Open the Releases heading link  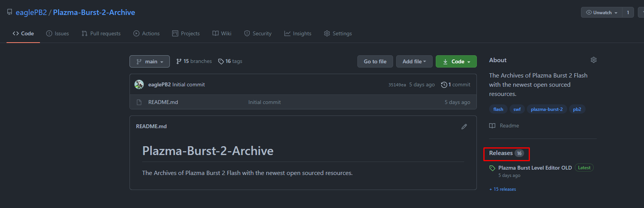[501, 153]
